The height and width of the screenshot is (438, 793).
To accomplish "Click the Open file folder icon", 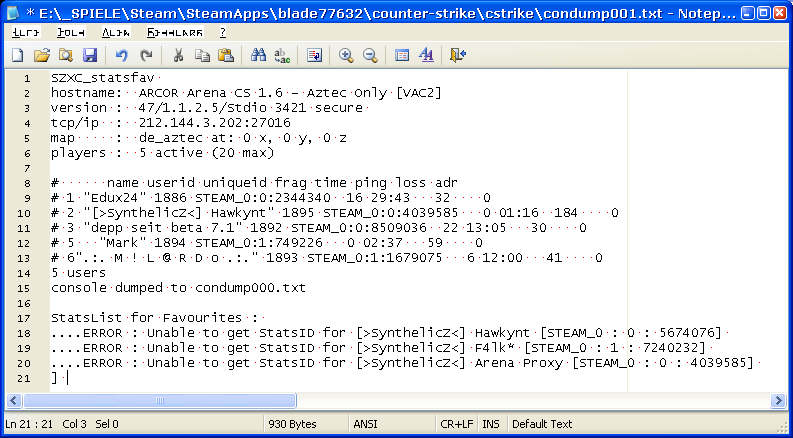I will [x=41, y=55].
